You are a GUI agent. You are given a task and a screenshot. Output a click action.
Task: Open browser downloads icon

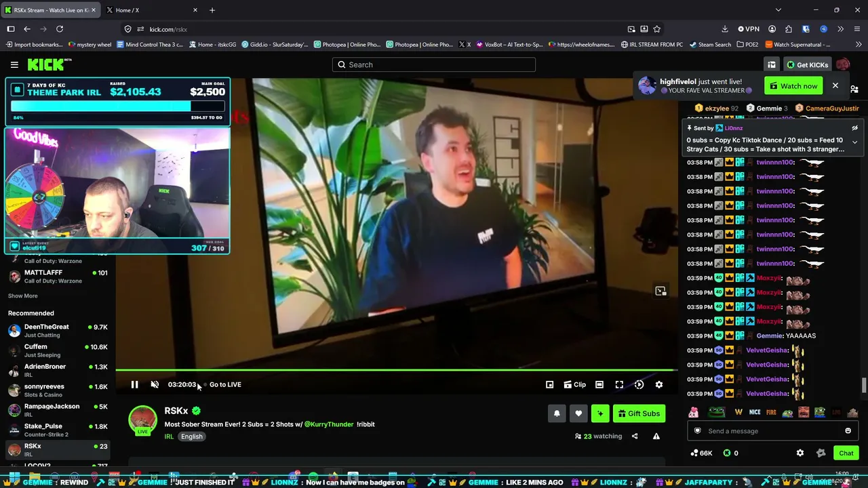click(x=724, y=29)
